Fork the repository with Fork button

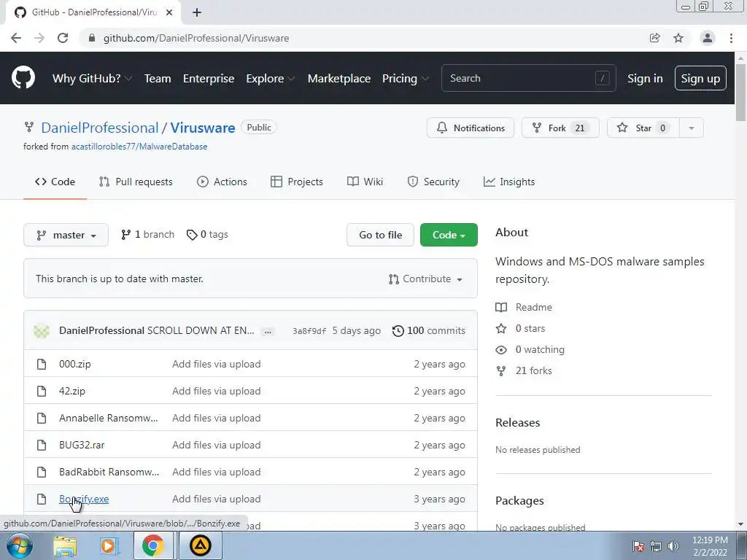560,128
